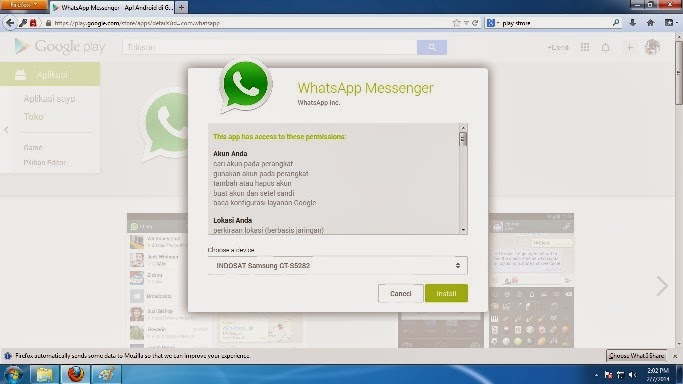Click the Choose What I Share button
The height and width of the screenshot is (384, 683).
[x=636, y=356]
